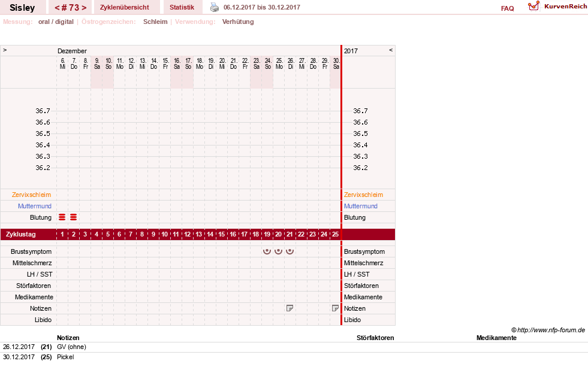
Task: Open the note icon on cycle day 25
Action: tap(335, 308)
